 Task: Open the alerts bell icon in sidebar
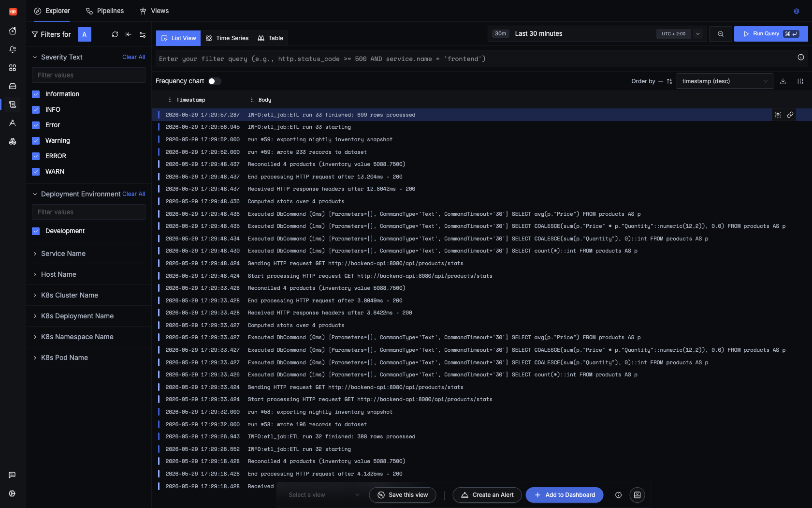tap(13, 49)
